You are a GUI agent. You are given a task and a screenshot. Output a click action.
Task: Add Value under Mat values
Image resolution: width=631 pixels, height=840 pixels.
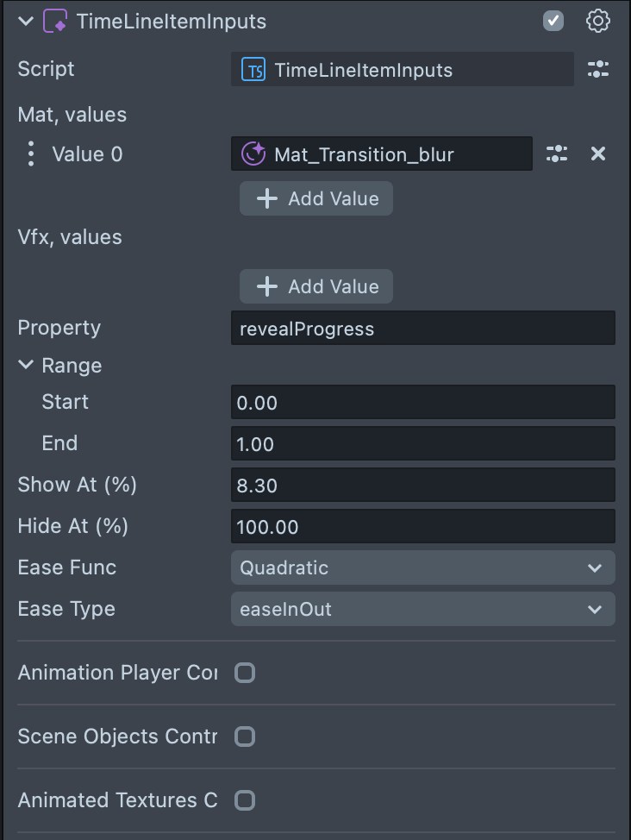coord(316,198)
